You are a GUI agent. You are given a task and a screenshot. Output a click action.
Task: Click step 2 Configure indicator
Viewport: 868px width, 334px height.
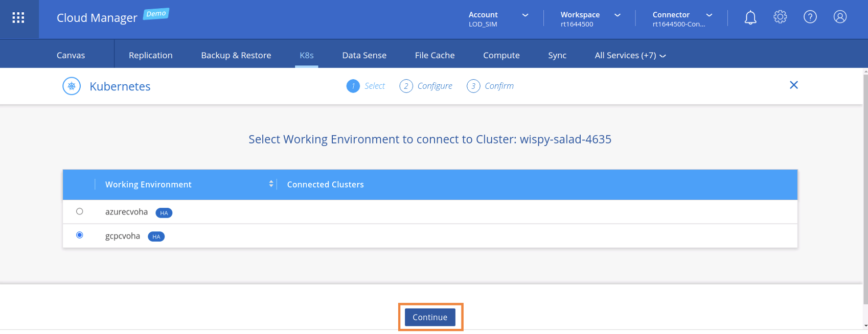[x=426, y=86]
